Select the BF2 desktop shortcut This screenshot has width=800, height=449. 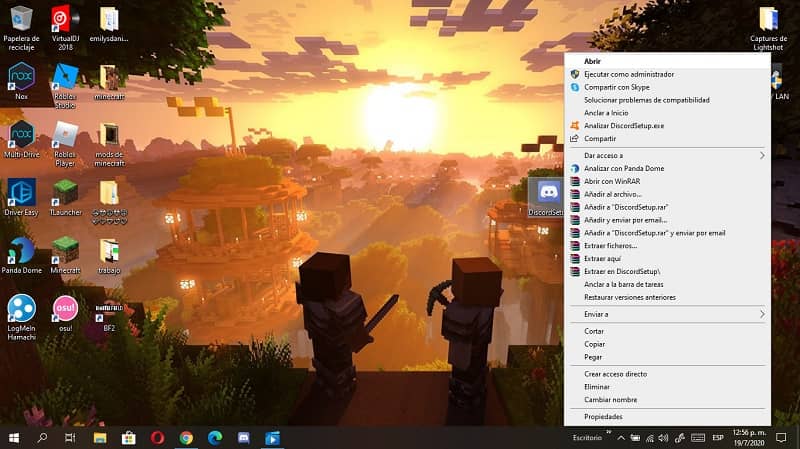click(x=109, y=315)
